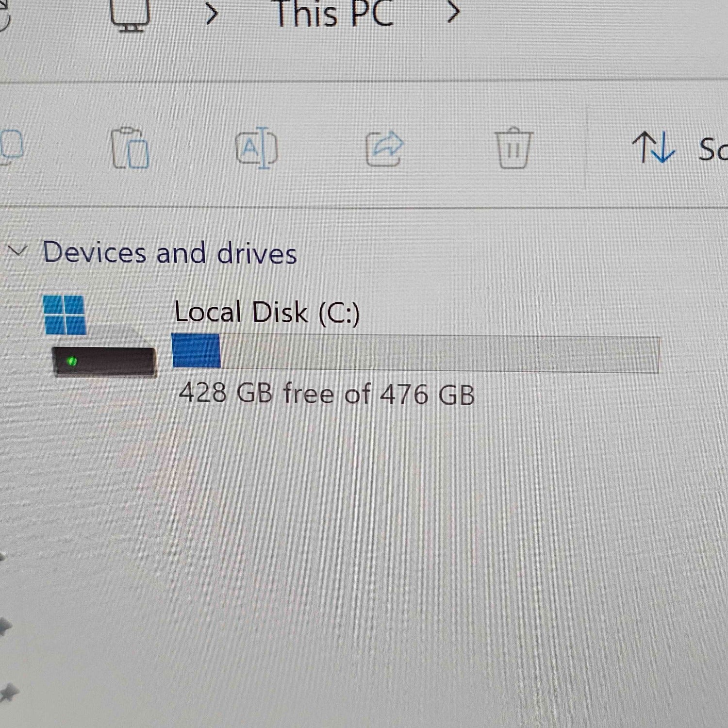Click the Paste clipboard icon in toolbar
Screen dimensions: 728x728
point(130,149)
